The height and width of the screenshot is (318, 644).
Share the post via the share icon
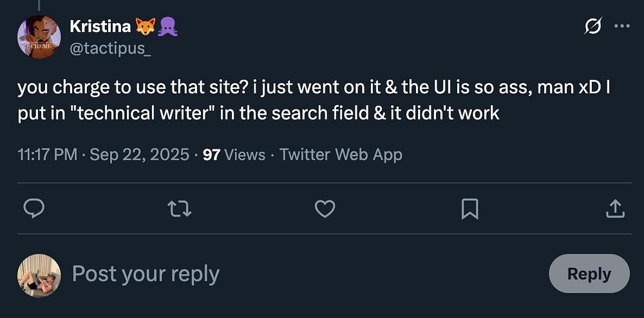point(615,209)
